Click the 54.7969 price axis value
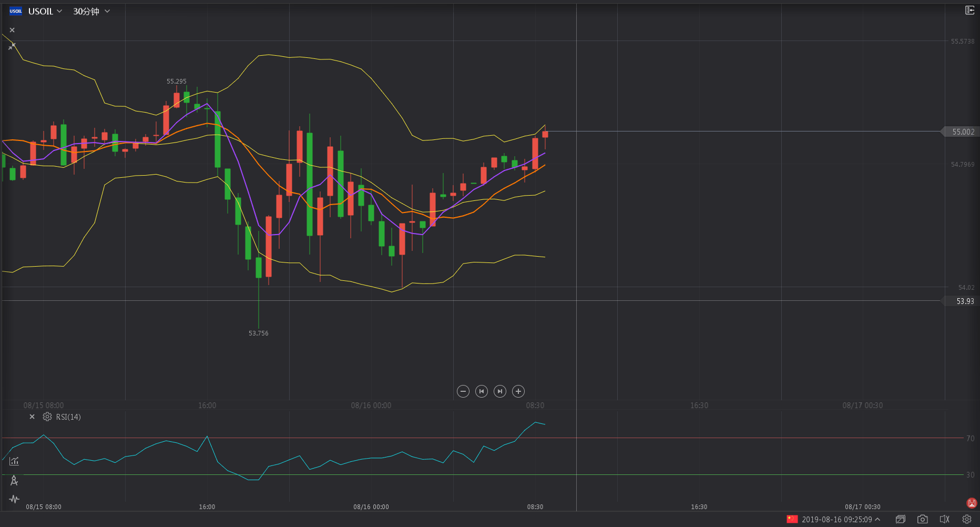The image size is (980, 527). coord(963,165)
